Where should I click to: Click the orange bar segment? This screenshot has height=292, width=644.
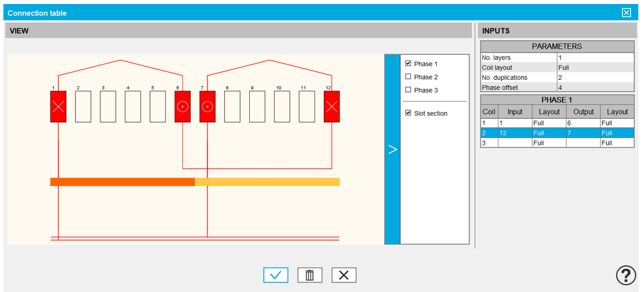[x=122, y=182]
